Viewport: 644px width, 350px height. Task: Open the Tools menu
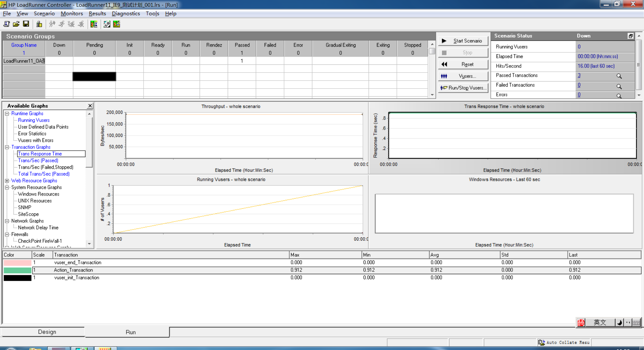click(152, 13)
